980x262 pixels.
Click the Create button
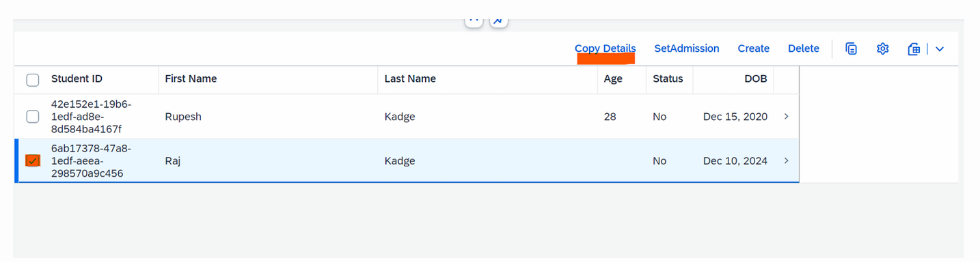(754, 48)
